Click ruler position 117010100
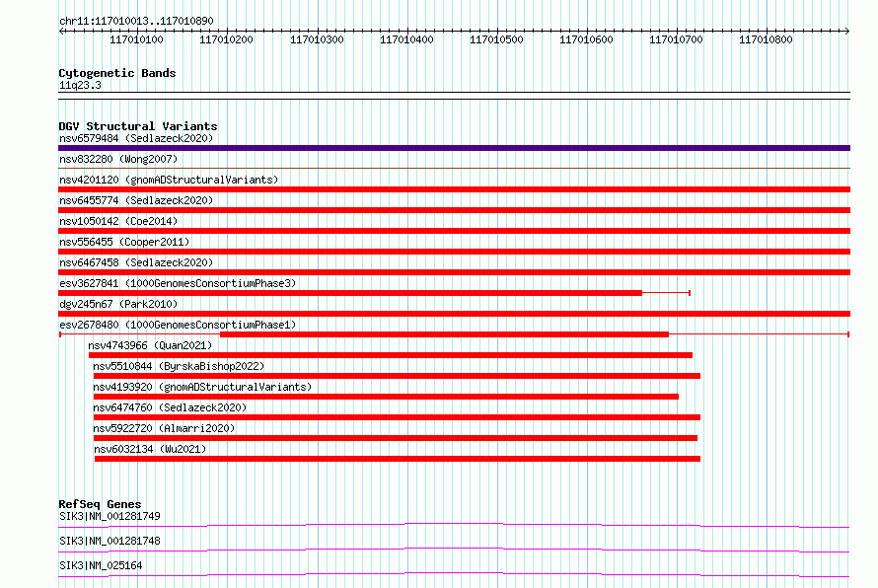The height and width of the screenshot is (588, 878). pos(136,39)
